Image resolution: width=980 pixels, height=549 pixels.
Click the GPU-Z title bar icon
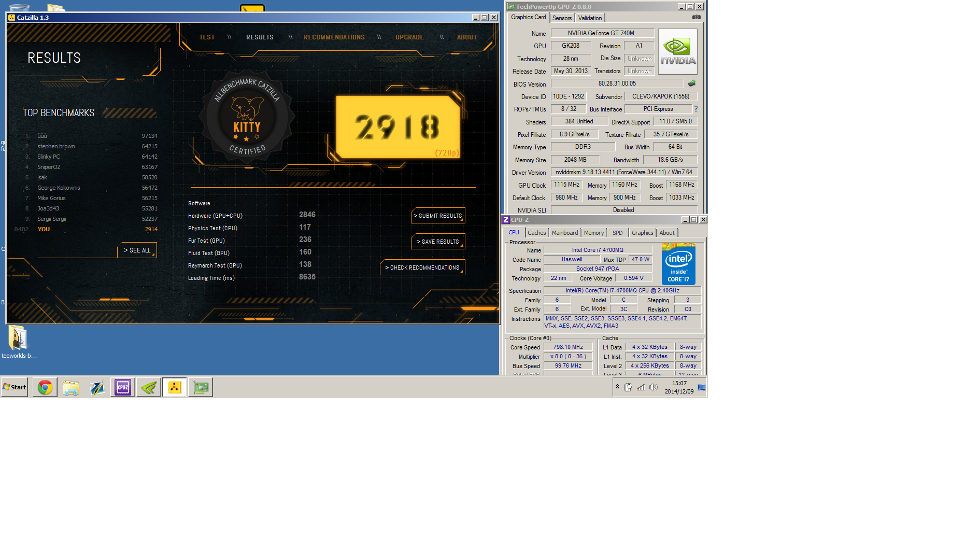(511, 7)
